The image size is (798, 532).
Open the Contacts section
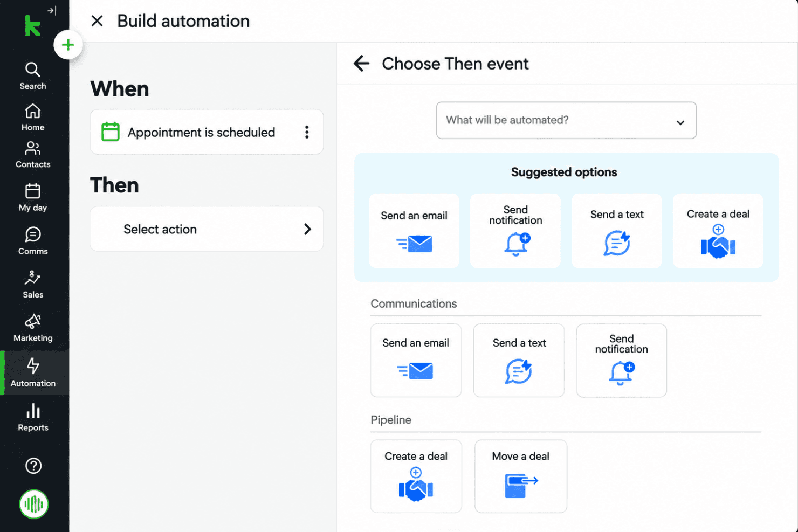coord(33,155)
